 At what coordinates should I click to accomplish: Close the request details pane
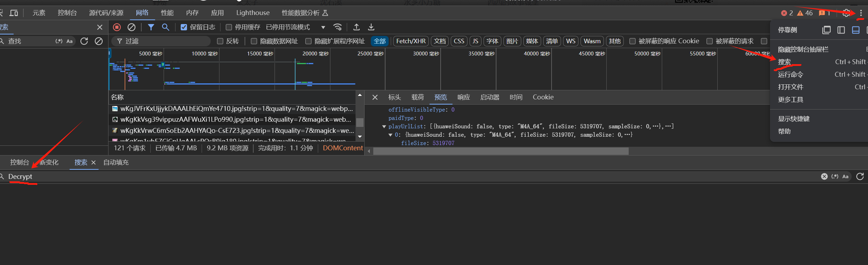(x=375, y=97)
